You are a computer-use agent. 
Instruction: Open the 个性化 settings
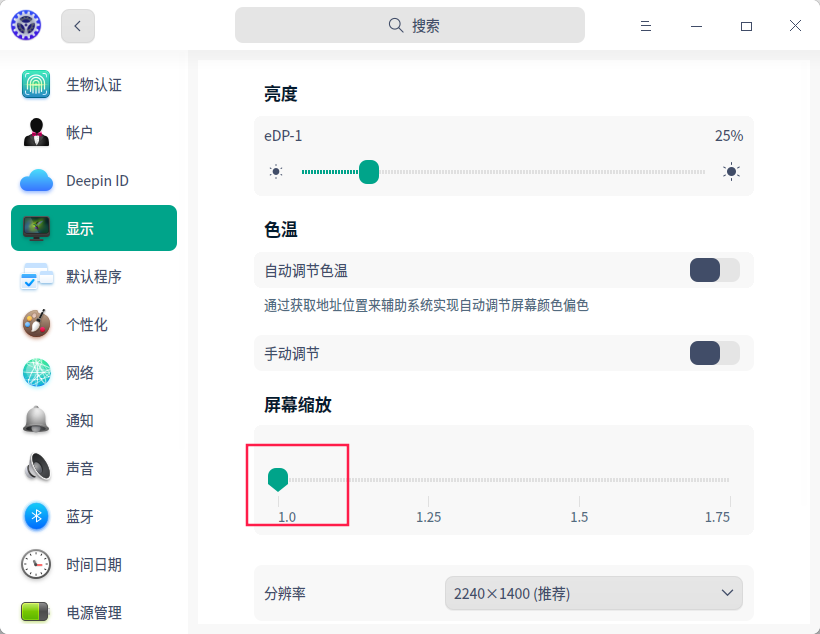(94, 324)
